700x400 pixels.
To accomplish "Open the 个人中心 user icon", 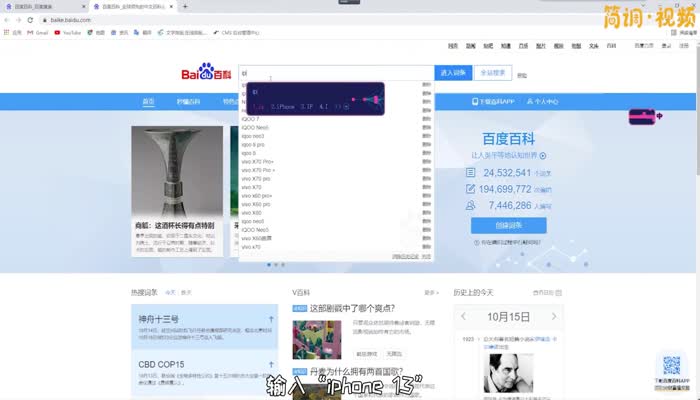I will (x=530, y=102).
